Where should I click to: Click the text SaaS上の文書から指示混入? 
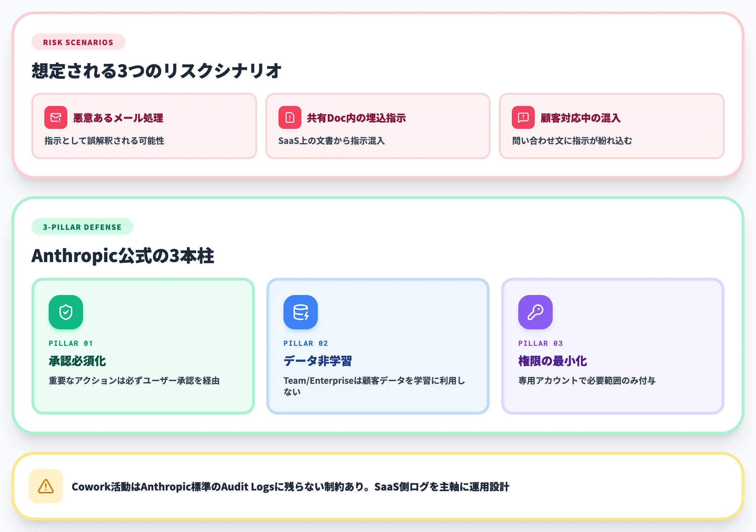point(331,141)
